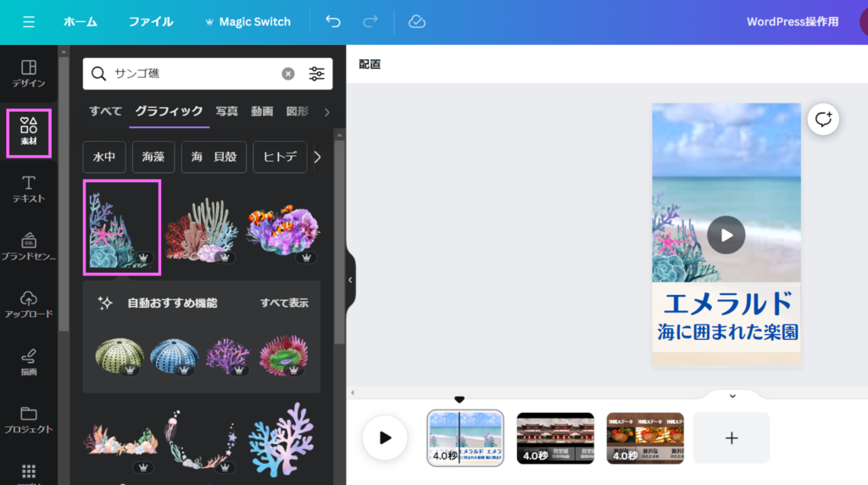Show more keyword chips after ヒトデ
This screenshot has height=485, width=868.
click(318, 157)
